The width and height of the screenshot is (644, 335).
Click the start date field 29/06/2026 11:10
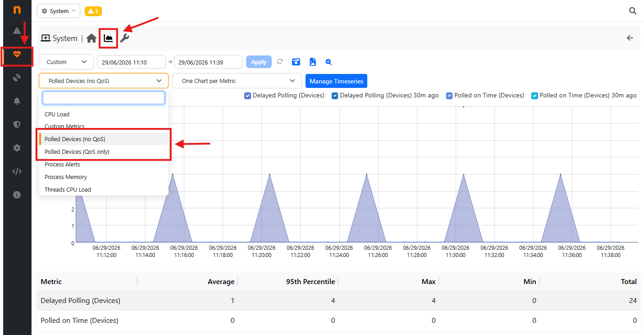click(132, 62)
